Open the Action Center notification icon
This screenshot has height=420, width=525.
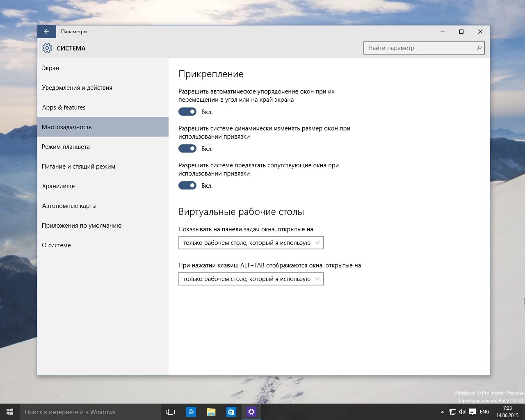[x=472, y=412]
